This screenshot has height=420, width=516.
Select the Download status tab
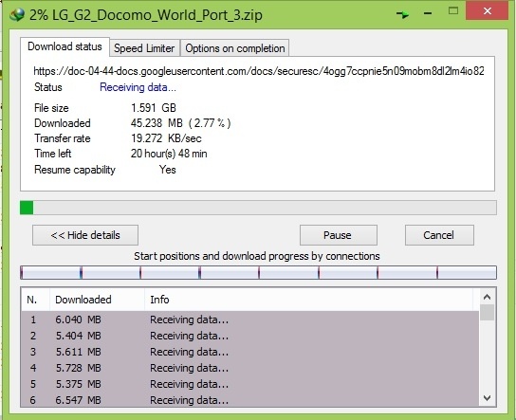[64, 46]
